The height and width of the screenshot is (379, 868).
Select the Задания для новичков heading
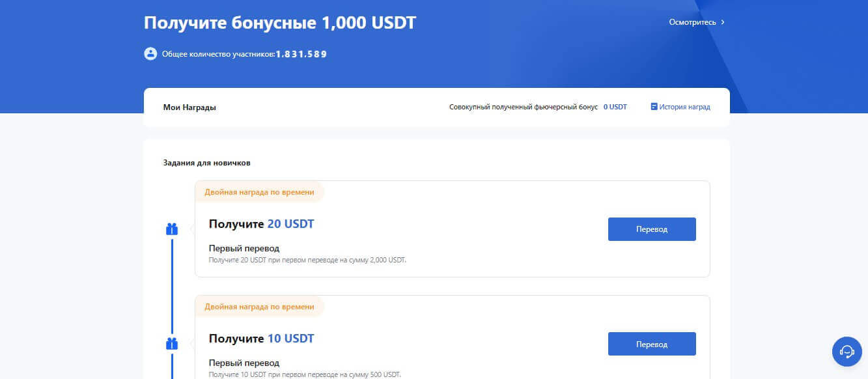(x=206, y=163)
